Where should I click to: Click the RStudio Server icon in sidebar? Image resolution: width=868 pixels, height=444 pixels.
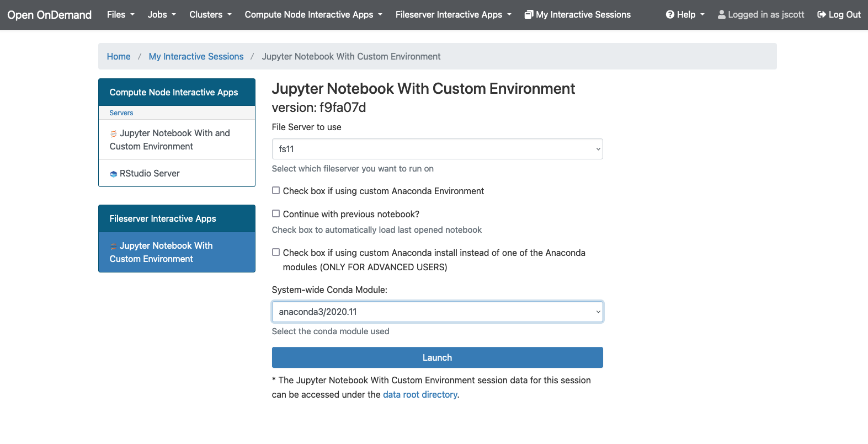(x=113, y=174)
